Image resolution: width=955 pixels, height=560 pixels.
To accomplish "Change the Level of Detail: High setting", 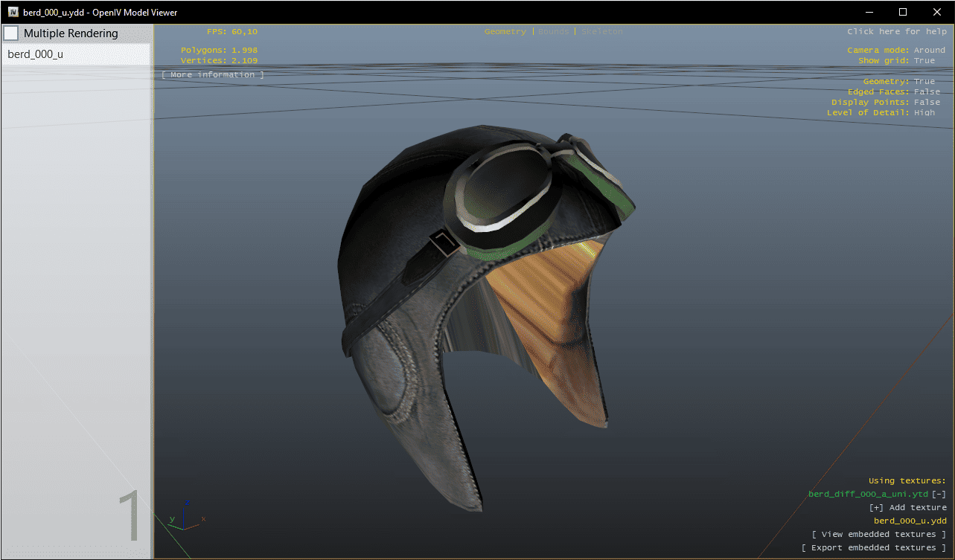I will 881,113.
